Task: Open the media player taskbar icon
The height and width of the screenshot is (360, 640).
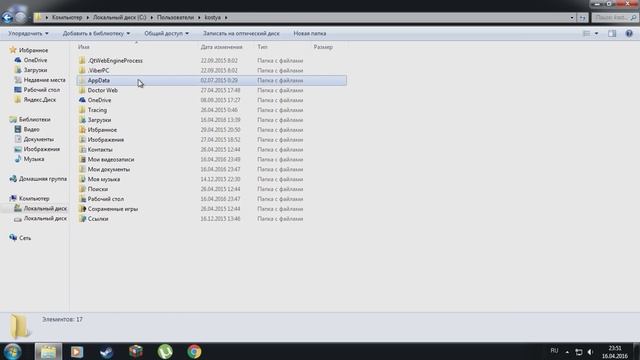Action: 77,352
